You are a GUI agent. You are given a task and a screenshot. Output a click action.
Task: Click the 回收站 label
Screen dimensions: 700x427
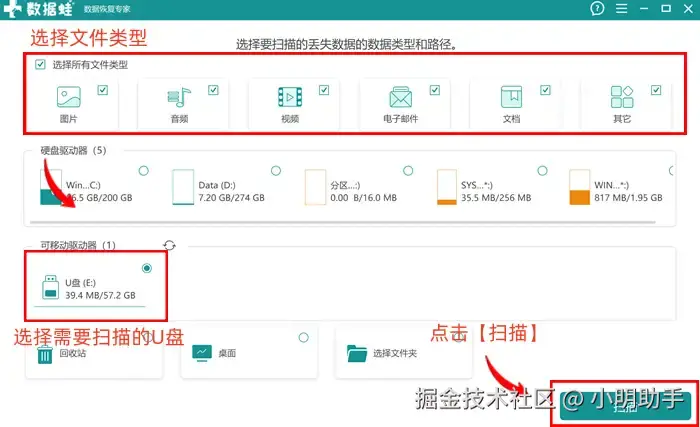coord(73,353)
